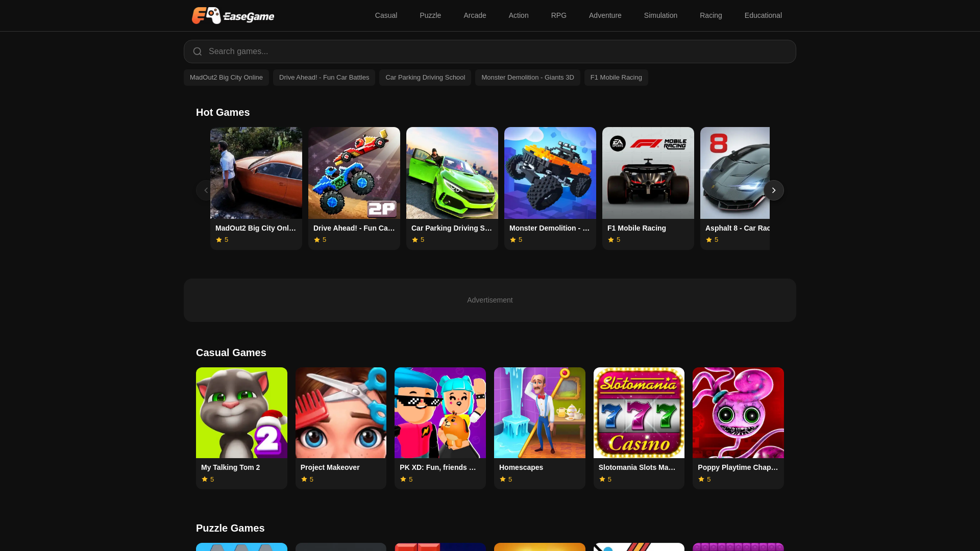Click the Puzzle Games section heading
980x551 pixels.
pos(230,528)
